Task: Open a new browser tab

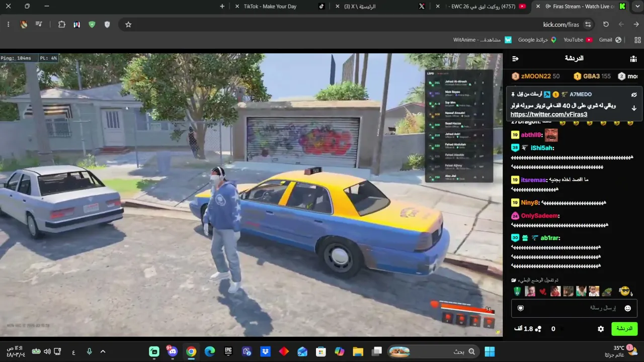Action: (x=222, y=7)
